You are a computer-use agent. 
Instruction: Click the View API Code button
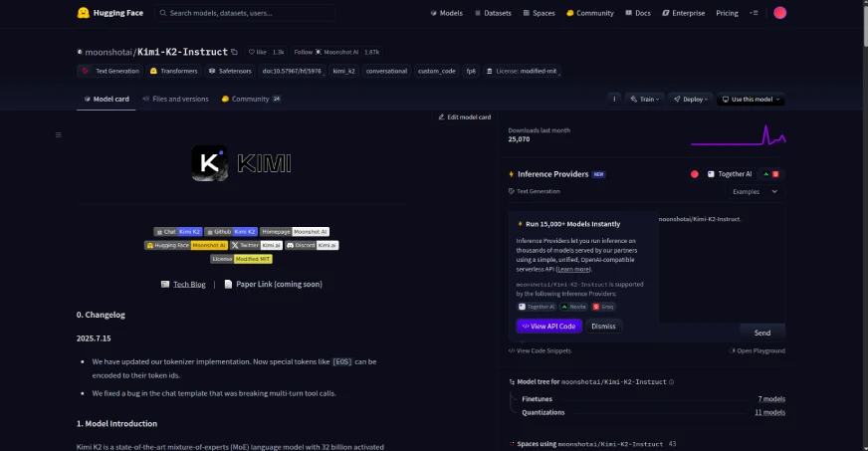pos(549,326)
